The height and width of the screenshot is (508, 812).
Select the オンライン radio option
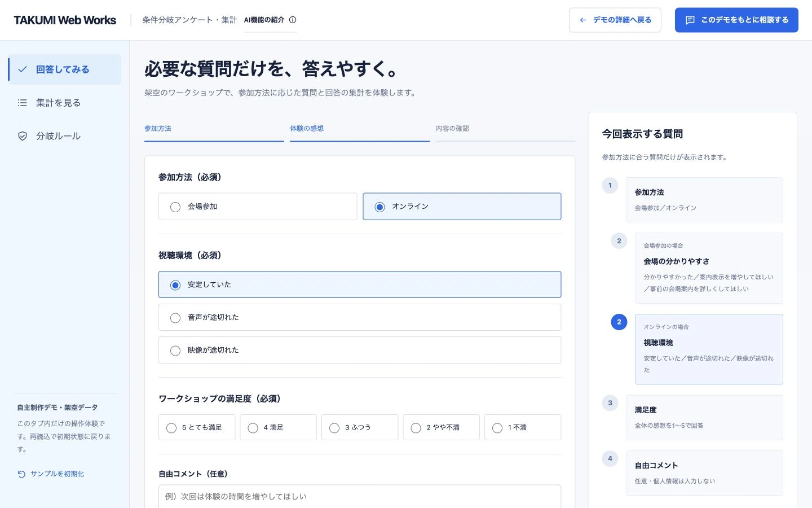(462, 207)
